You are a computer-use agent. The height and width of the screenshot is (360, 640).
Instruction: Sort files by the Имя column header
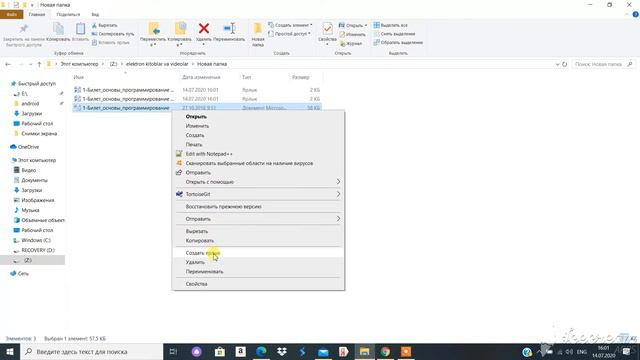pyautogui.click(x=79, y=77)
